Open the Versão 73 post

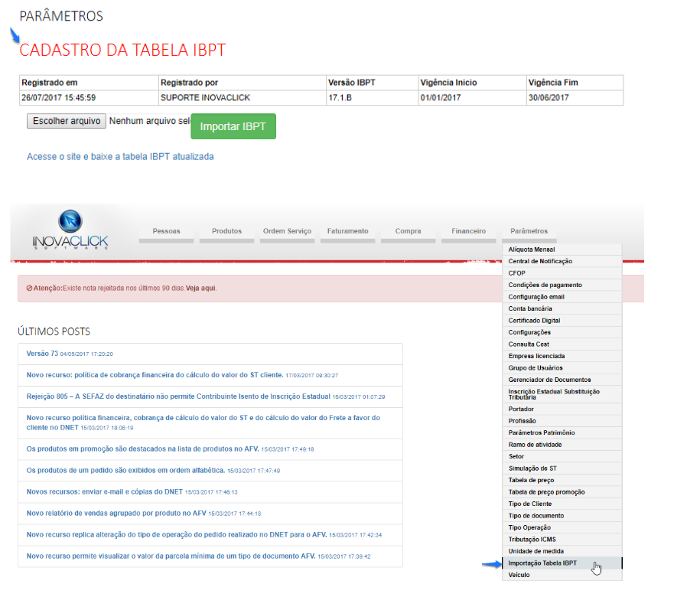42,354
